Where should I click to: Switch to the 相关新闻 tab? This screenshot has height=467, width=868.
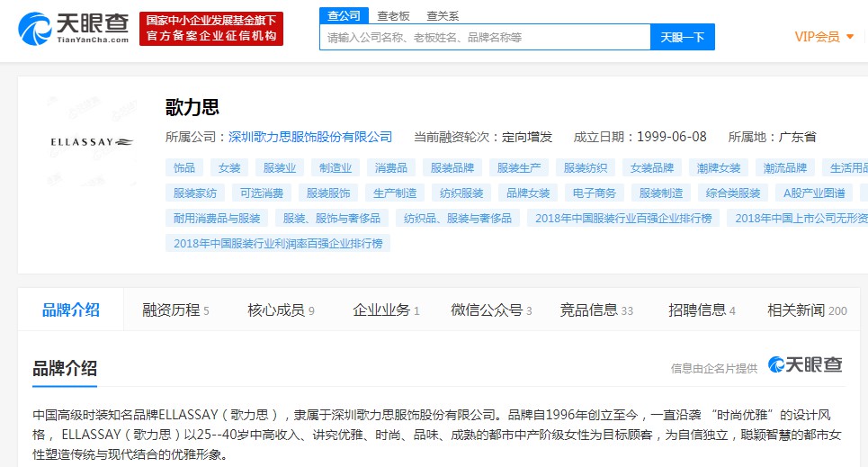pyautogui.click(x=807, y=310)
